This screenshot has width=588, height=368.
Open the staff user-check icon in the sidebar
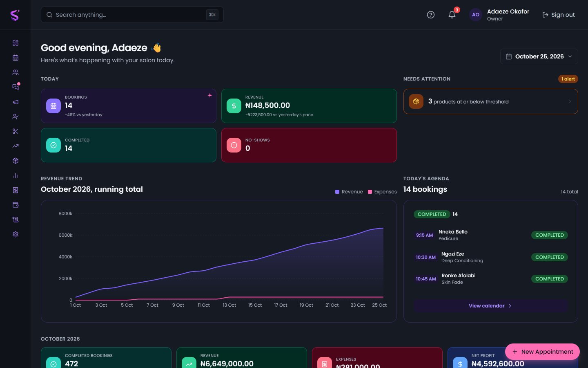16,117
